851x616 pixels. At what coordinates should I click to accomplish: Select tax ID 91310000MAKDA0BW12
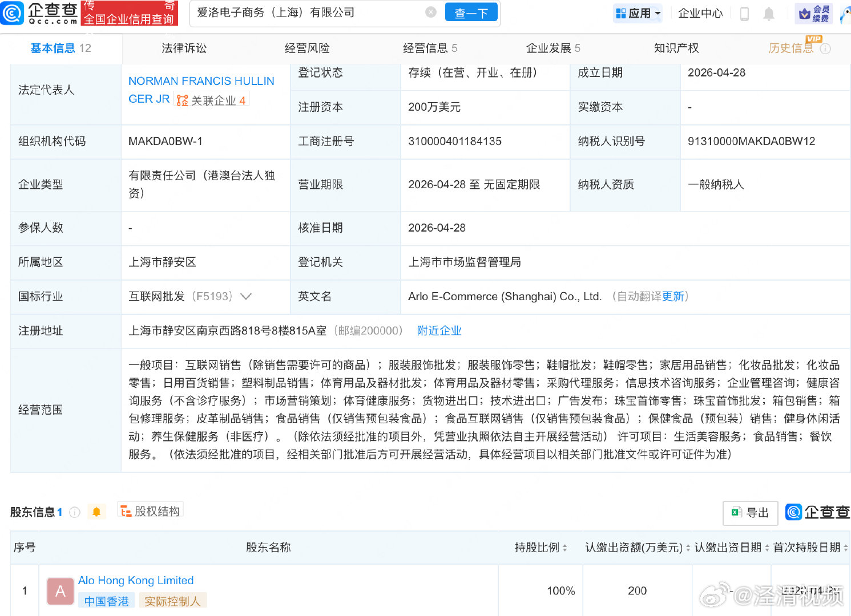pos(751,141)
